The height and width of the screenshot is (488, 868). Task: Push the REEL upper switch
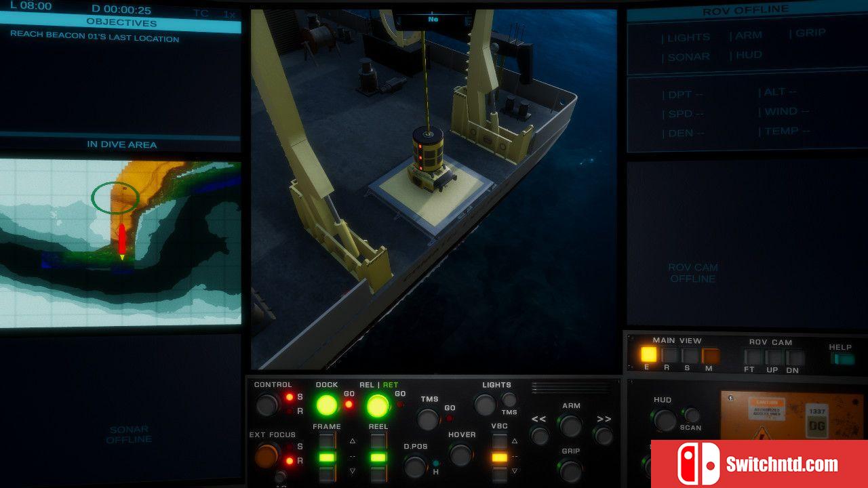click(x=378, y=441)
